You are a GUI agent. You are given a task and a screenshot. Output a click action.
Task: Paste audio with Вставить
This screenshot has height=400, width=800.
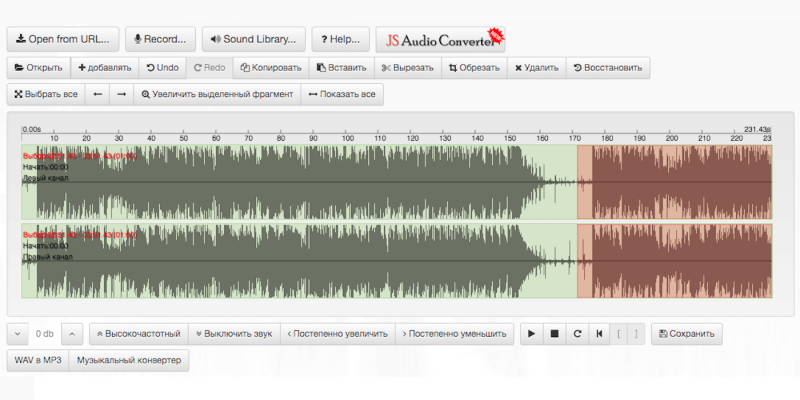(x=341, y=68)
